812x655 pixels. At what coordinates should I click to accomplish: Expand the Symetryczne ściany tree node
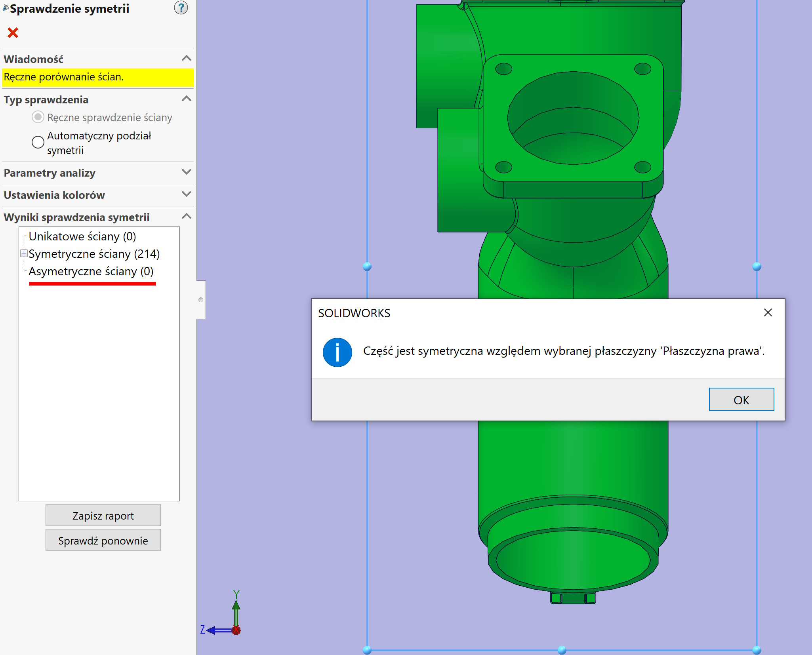point(24,253)
